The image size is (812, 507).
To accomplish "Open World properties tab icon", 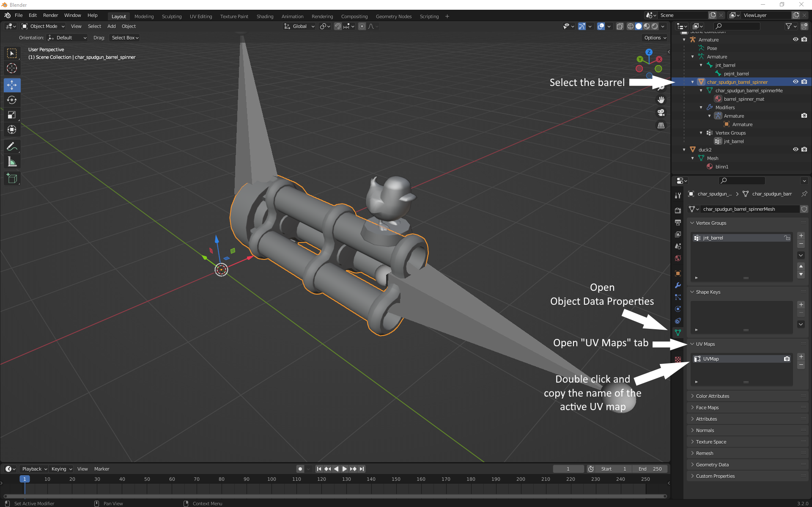I will pos(678,258).
